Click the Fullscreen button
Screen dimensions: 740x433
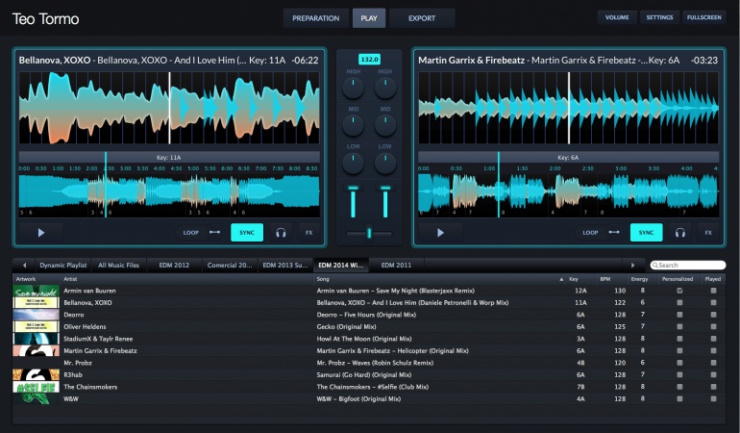[705, 18]
